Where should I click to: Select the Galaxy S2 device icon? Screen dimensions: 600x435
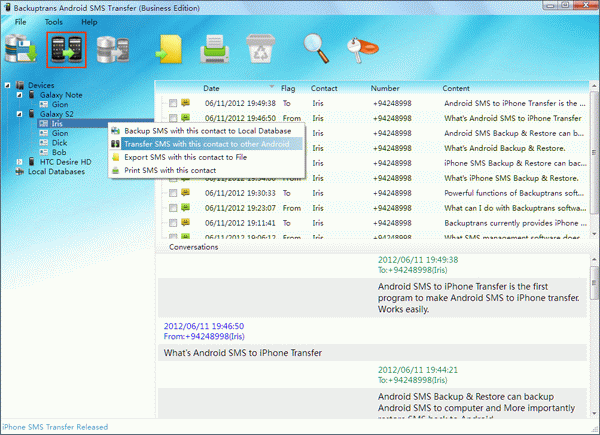pyautogui.click(x=32, y=114)
